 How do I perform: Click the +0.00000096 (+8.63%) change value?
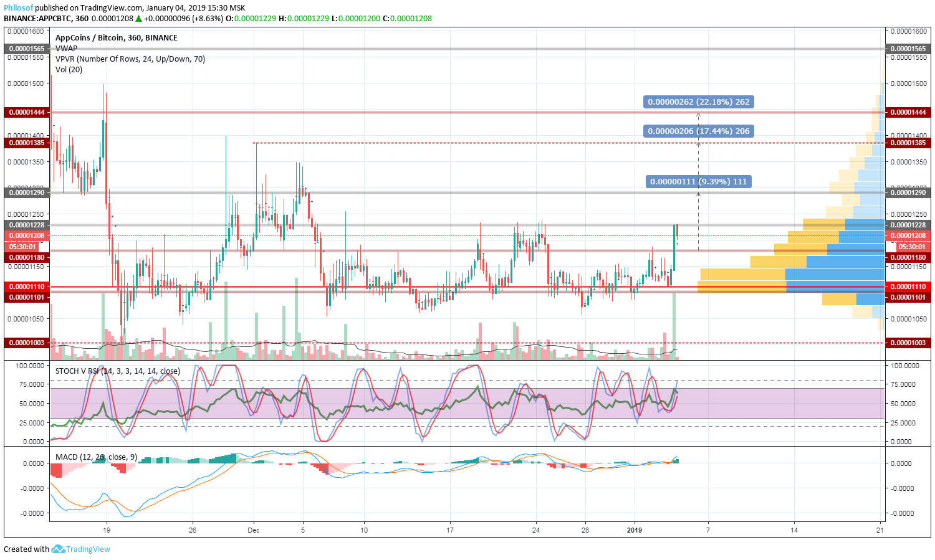click(x=183, y=19)
